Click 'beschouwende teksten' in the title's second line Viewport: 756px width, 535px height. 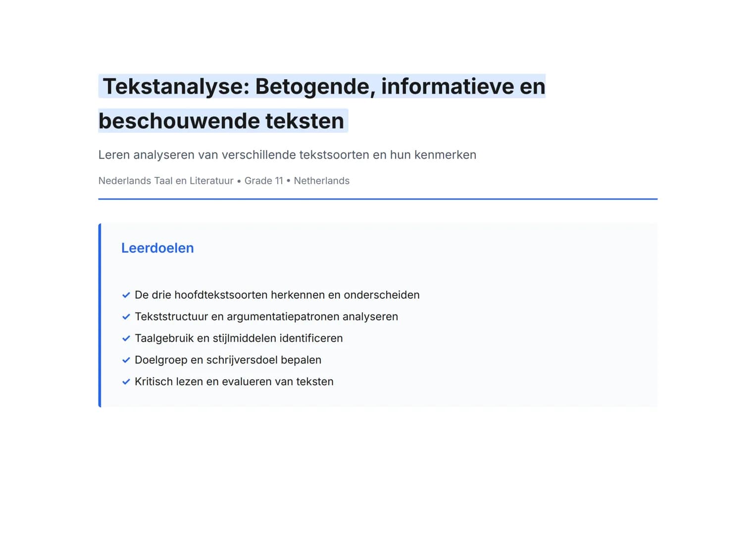[221, 121]
